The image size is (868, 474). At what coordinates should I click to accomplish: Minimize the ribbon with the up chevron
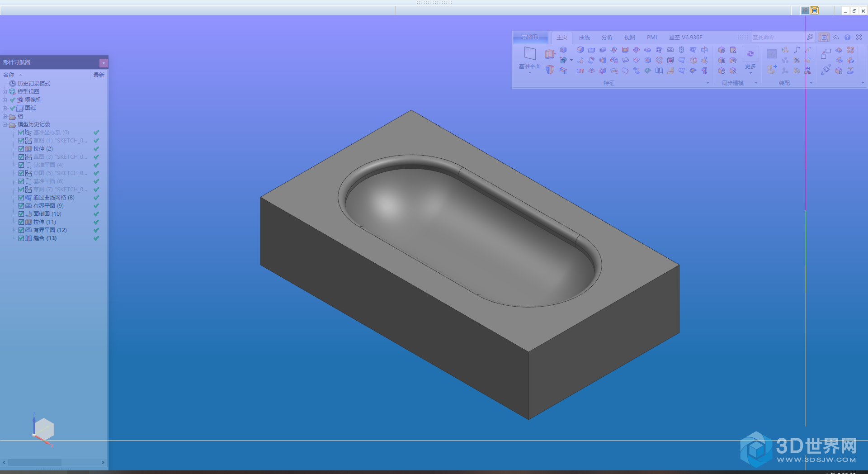tap(835, 37)
